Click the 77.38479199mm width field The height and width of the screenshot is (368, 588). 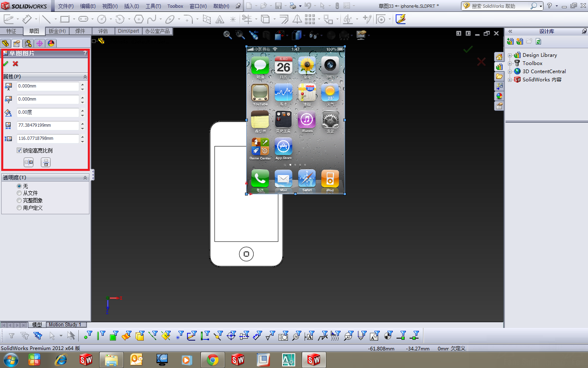(x=48, y=126)
